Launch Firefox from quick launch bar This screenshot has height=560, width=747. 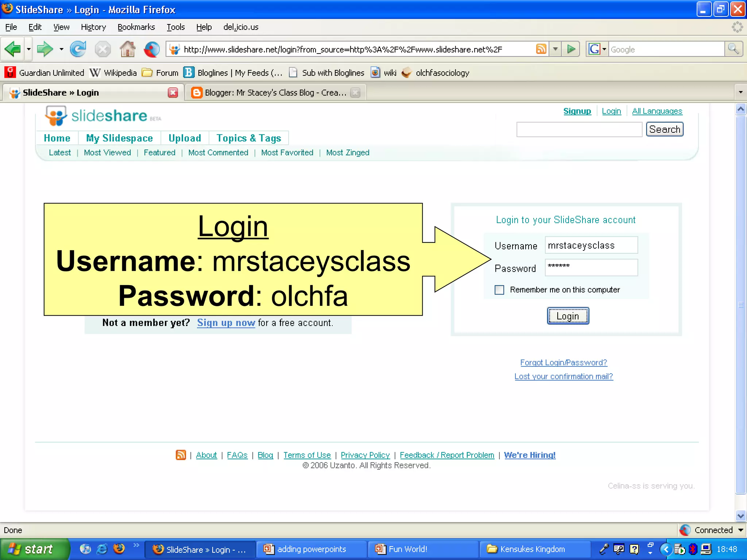tap(119, 549)
